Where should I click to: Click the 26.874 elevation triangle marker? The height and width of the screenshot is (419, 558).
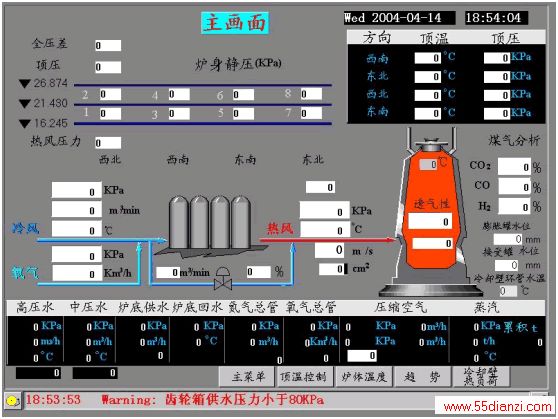click(25, 84)
